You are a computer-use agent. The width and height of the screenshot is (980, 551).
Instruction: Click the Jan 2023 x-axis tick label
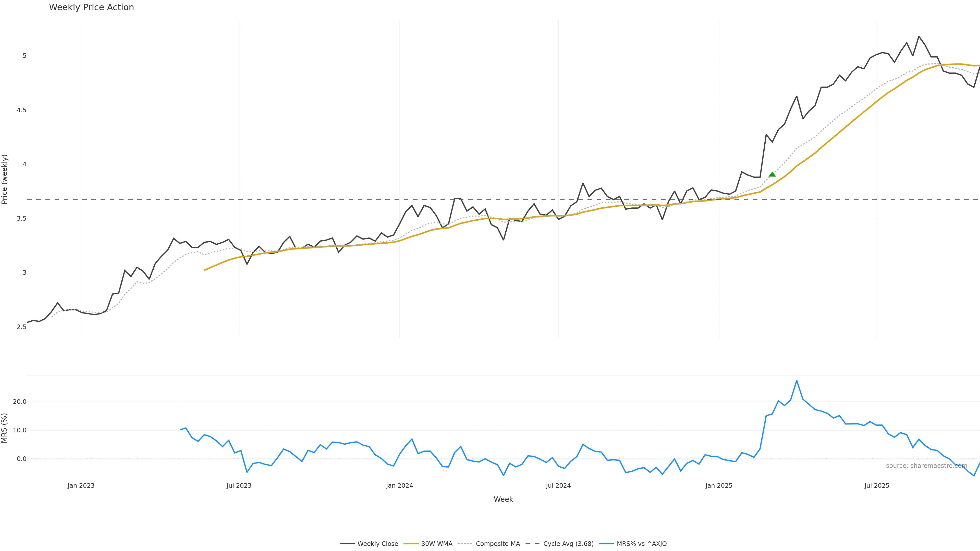[81, 486]
